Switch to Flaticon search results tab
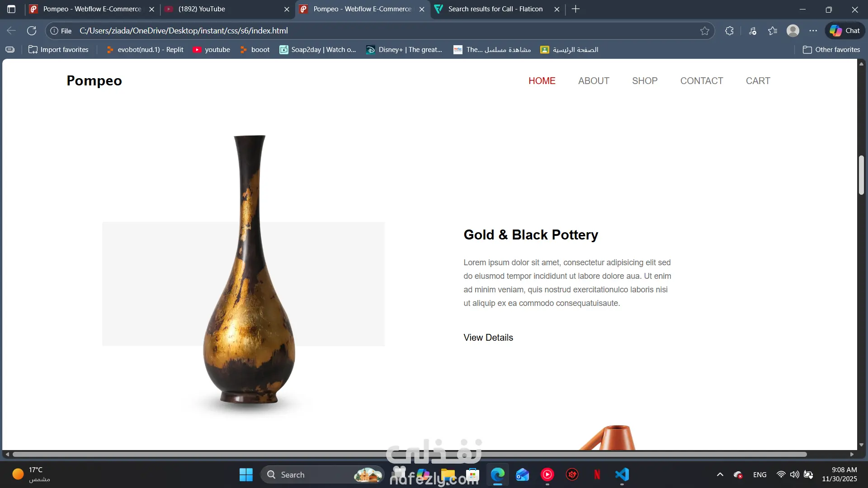Screen dimensions: 868x488 [495, 9]
